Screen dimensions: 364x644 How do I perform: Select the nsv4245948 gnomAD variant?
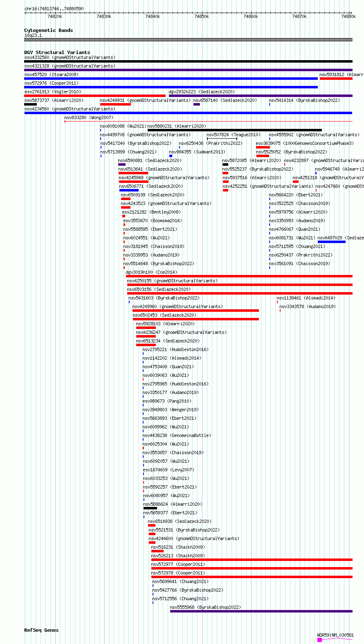133,182
